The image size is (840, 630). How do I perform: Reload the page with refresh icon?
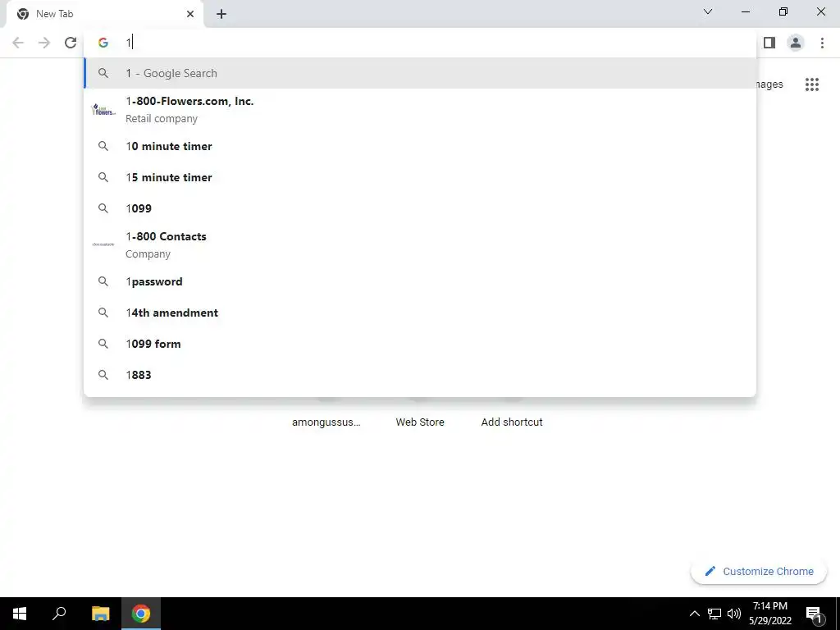(71, 43)
